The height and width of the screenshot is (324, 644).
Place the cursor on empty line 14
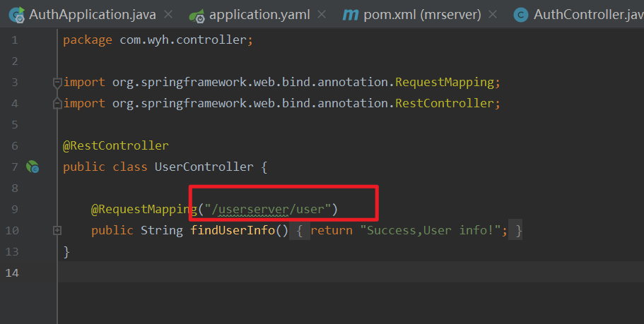tap(351, 272)
